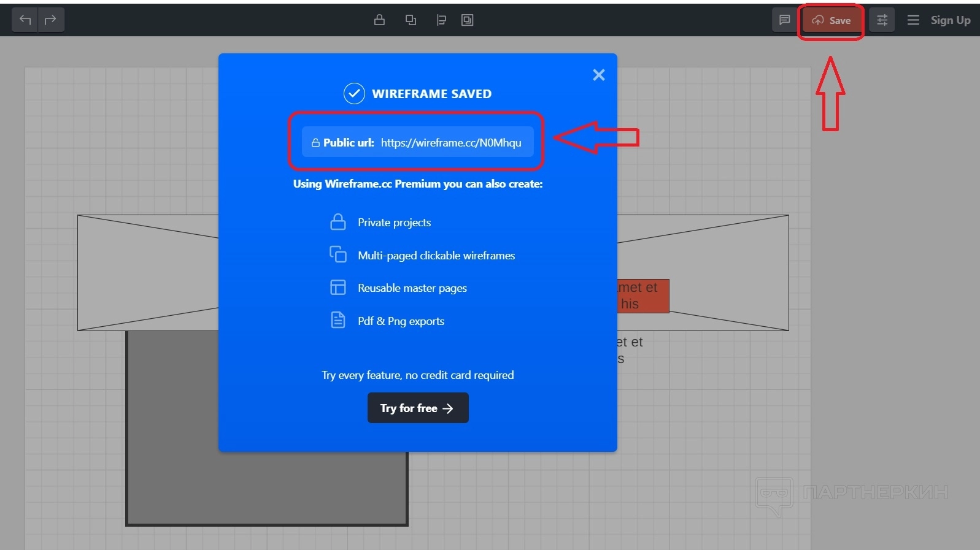Select the "Private projects" text

point(395,223)
